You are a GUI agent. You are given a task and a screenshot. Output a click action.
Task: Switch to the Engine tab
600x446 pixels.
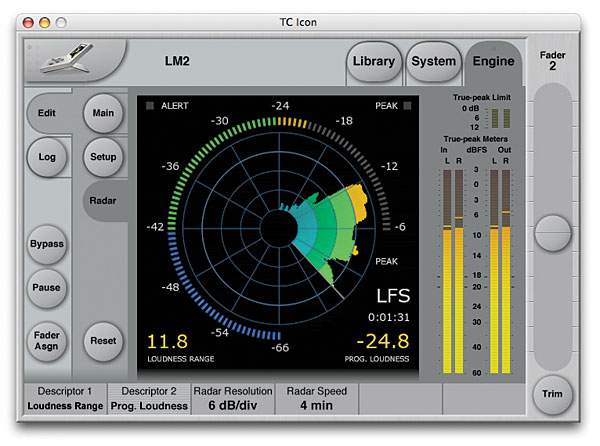(493, 61)
